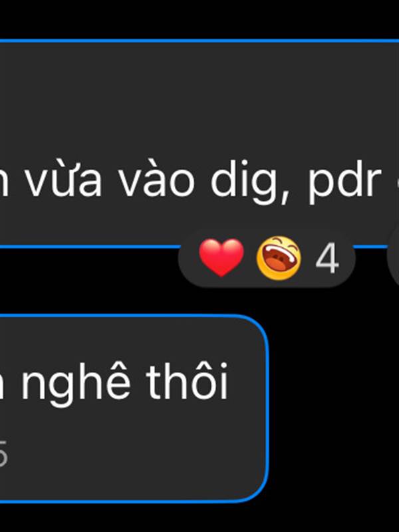Select the word "thôi" in lower bubble
Viewport: 399px width, 532px height.
(x=188, y=380)
